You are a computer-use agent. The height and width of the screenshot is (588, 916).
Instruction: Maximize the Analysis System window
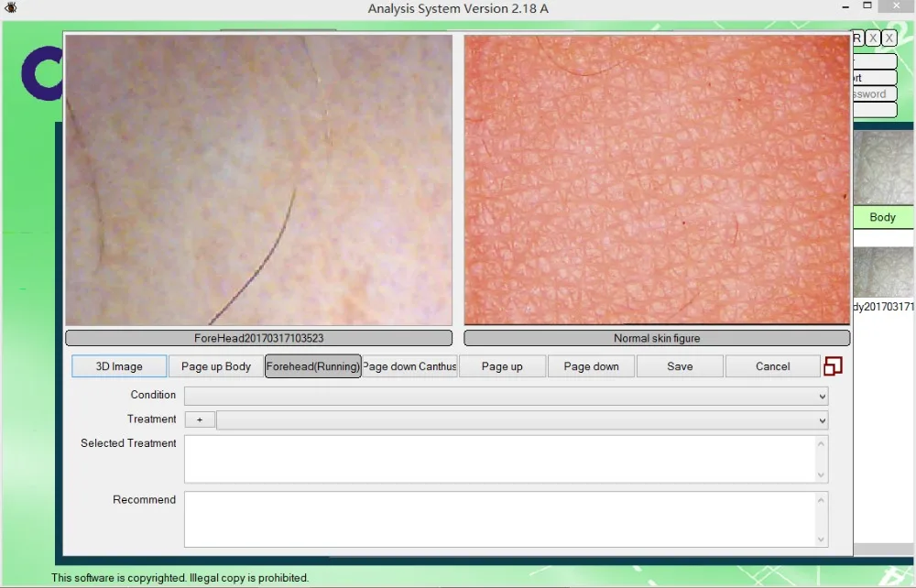tap(867, 5)
